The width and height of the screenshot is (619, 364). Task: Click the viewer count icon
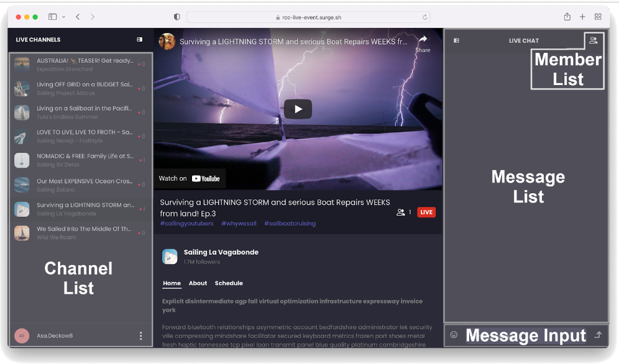[x=401, y=212]
